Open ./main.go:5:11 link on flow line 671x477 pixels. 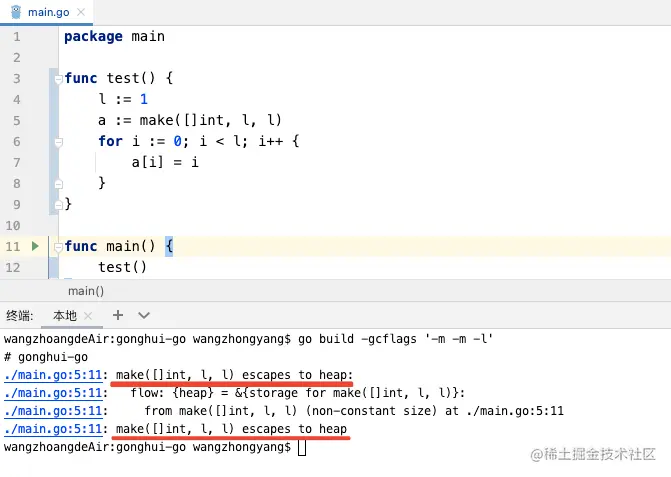click(x=53, y=393)
